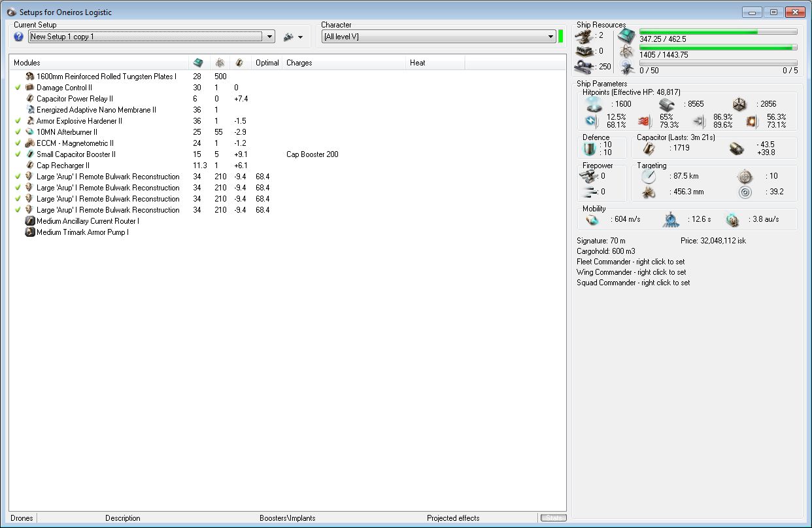Click the green skill indicator bar
The height and width of the screenshot is (528, 812).
coord(561,37)
